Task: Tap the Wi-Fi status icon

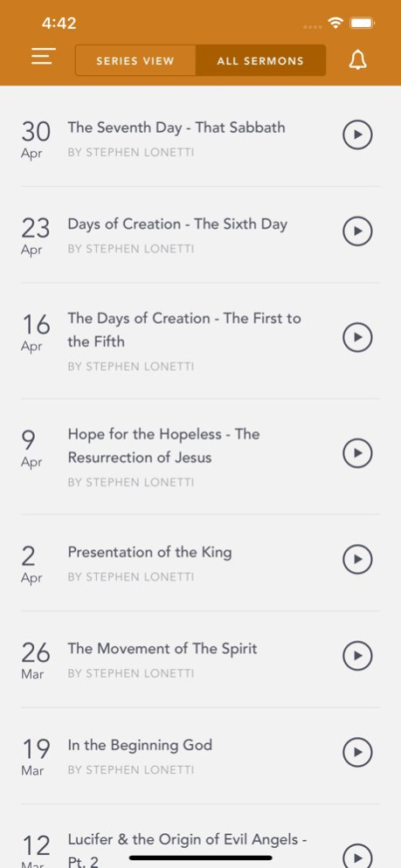Action: [x=335, y=24]
